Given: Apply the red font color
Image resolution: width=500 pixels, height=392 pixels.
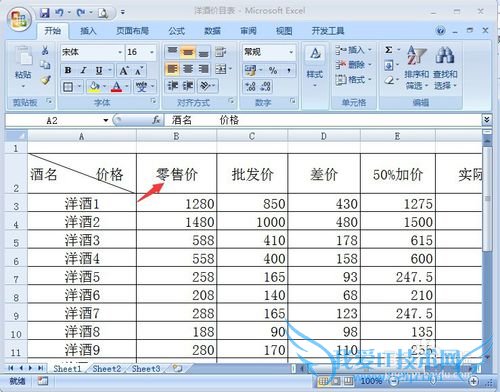Looking at the screenshot, I should pos(116,87).
